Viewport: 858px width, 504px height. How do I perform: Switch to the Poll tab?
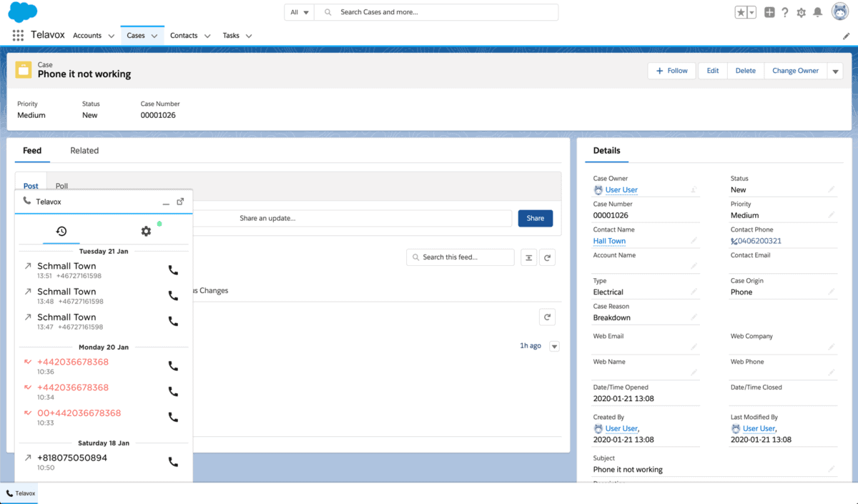point(61,186)
